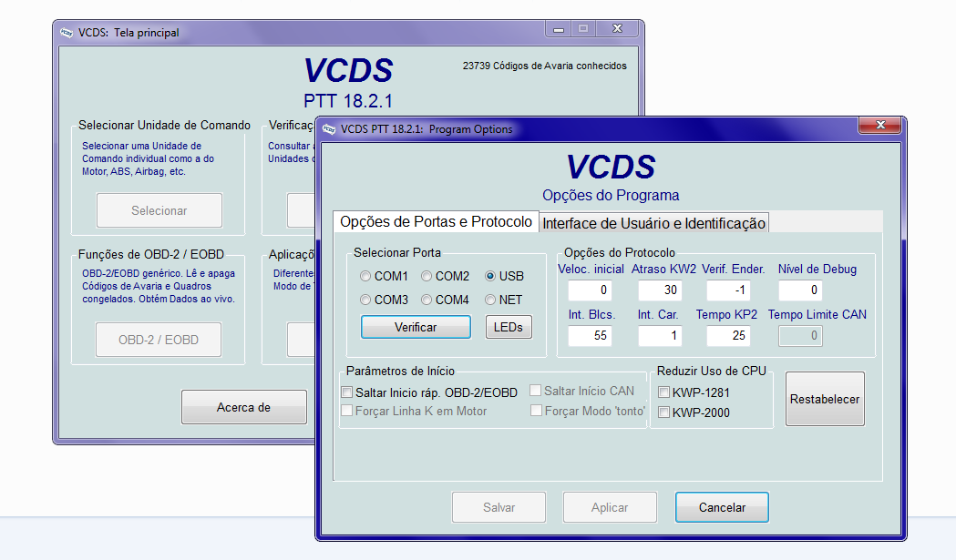Click the Forçar Modo 'tonto' checkbox

(x=536, y=411)
